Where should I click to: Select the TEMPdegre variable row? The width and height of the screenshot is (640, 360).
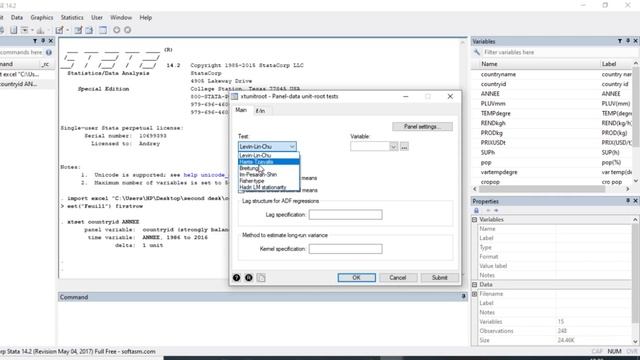(553, 113)
